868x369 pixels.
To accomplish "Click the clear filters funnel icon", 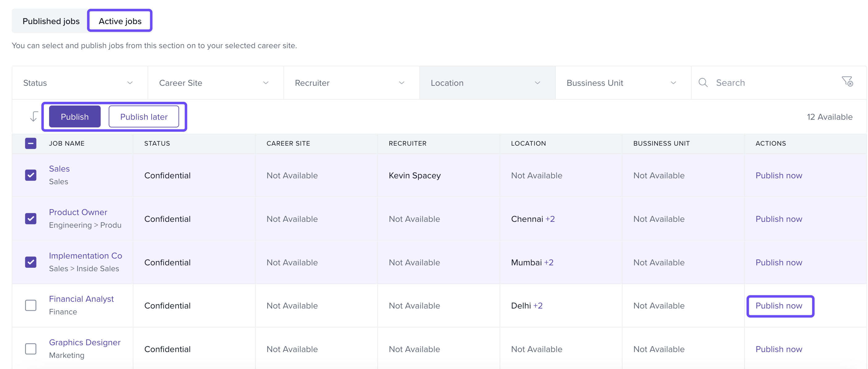I will pos(847,82).
